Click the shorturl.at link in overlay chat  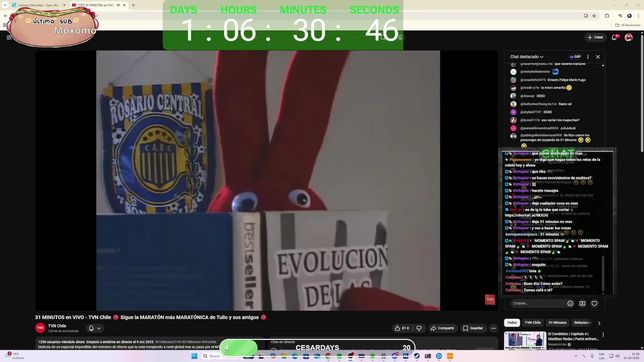tap(526, 215)
